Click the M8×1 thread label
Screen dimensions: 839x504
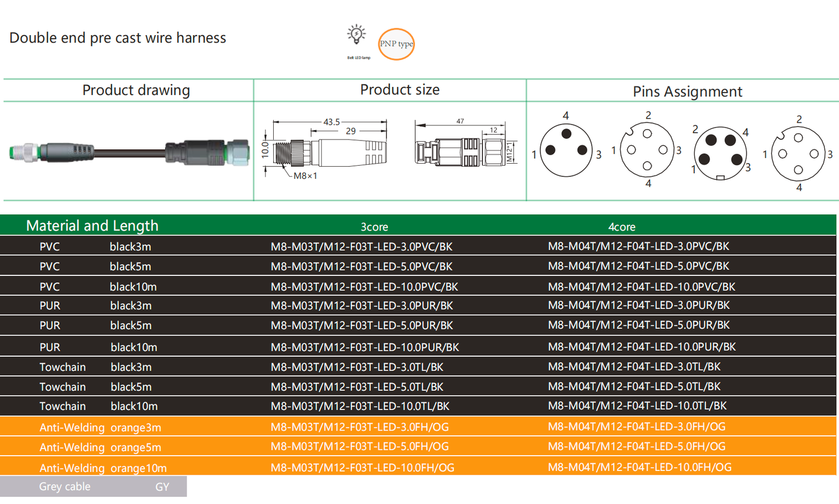[x=305, y=176]
